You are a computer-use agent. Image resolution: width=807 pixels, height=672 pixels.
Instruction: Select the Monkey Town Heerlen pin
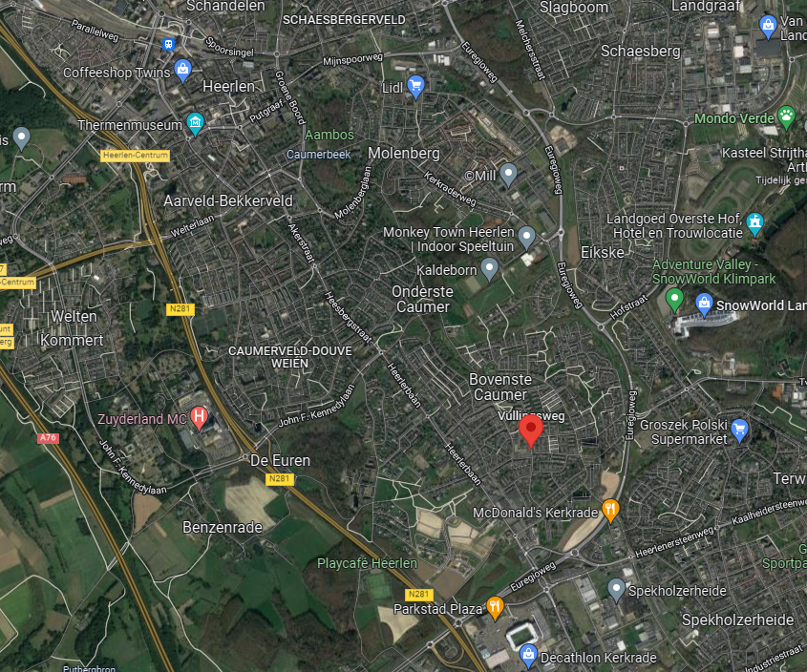(x=526, y=239)
